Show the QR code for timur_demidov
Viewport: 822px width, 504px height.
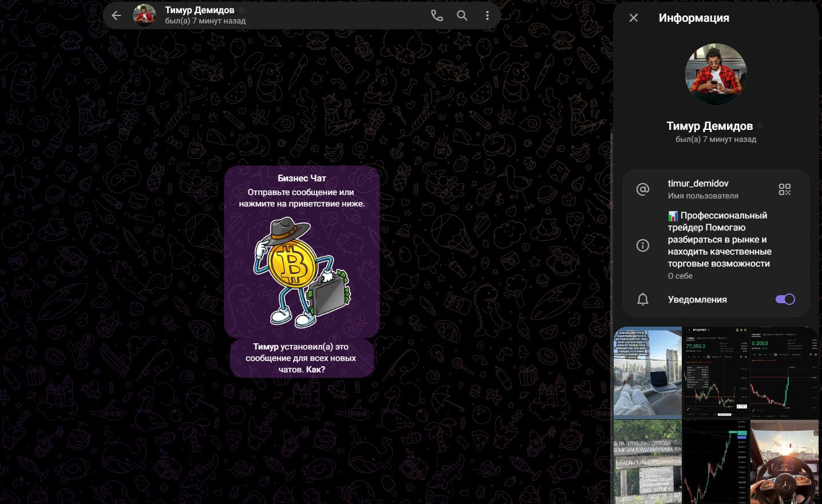785,189
